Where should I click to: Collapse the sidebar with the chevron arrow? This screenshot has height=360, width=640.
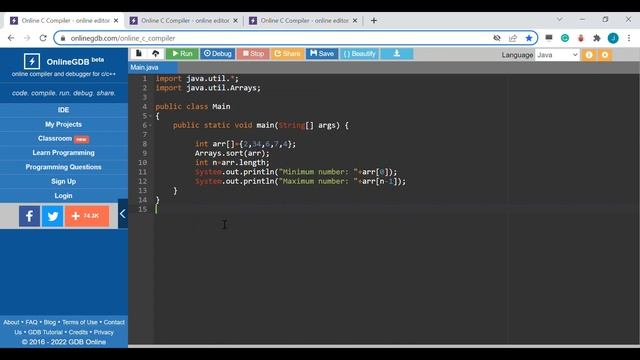[x=122, y=213]
